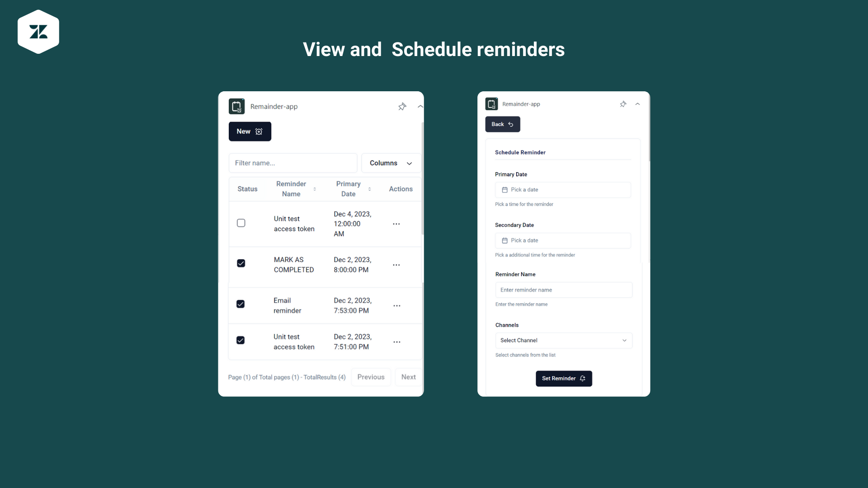
Task: Select the Primary Date date picker
Action: 563,189
